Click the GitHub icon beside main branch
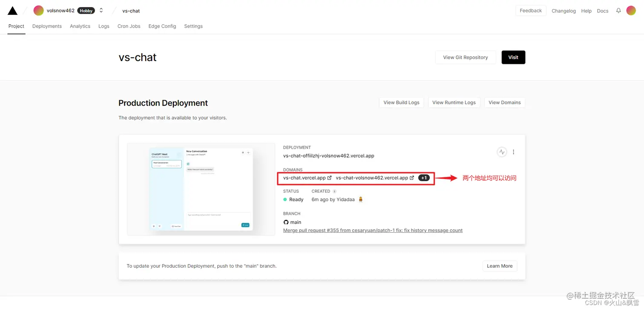Screen dimensions: 644x309 (x=286, y=222)
